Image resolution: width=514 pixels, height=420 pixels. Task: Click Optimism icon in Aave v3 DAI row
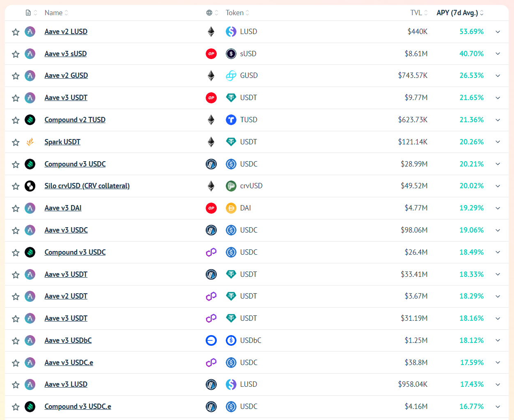coord(211,208)
